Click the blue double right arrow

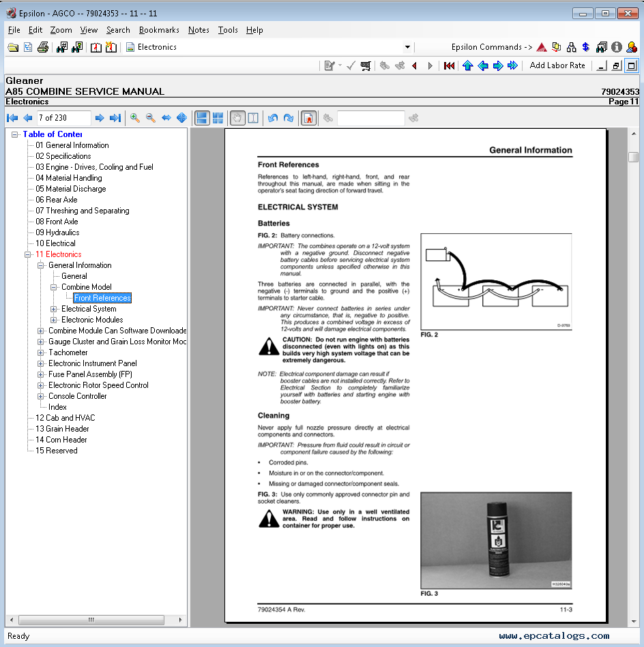(513, 65)
